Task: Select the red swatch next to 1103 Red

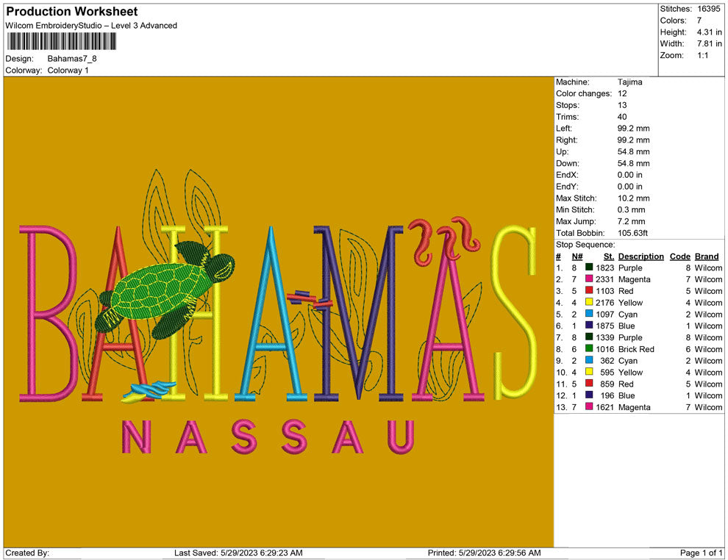Action: point(589,290)
